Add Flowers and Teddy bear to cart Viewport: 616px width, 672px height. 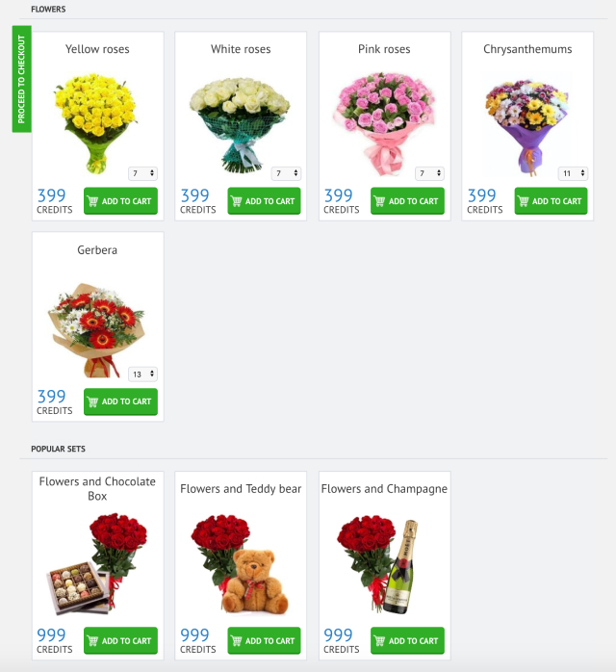(264, 641)
